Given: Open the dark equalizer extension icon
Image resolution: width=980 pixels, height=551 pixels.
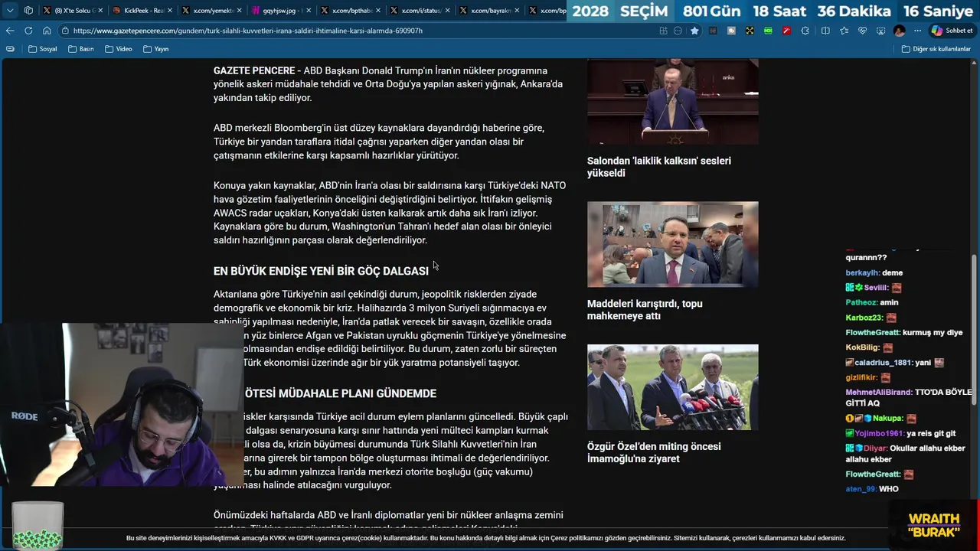Looking at the screenshot, I should [x=714, y=31].
